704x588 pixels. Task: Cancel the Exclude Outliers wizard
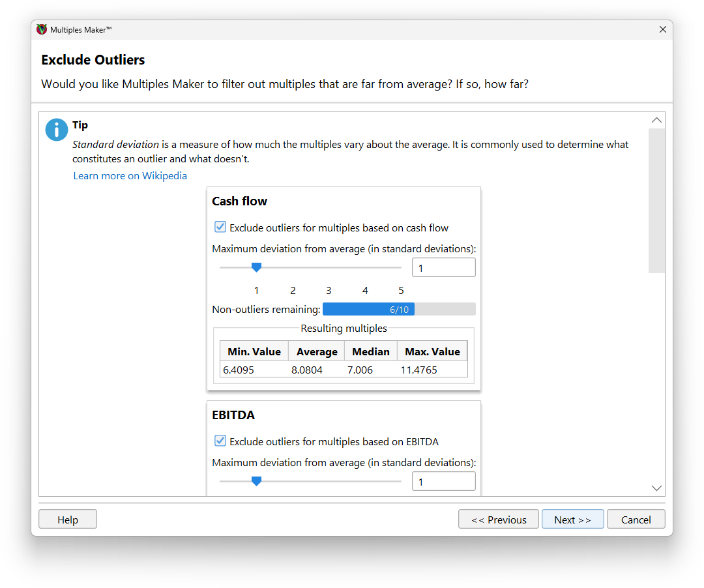point(636,519)
